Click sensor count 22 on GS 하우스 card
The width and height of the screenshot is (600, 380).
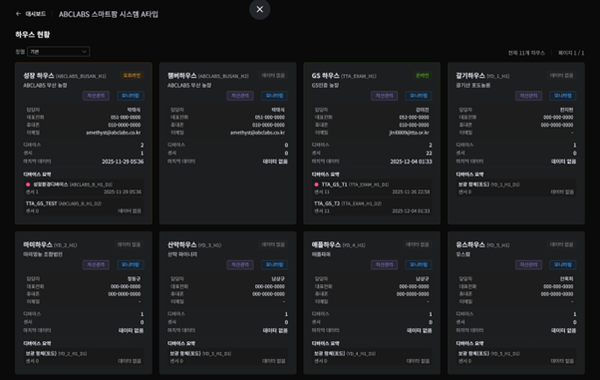point(429,153)
